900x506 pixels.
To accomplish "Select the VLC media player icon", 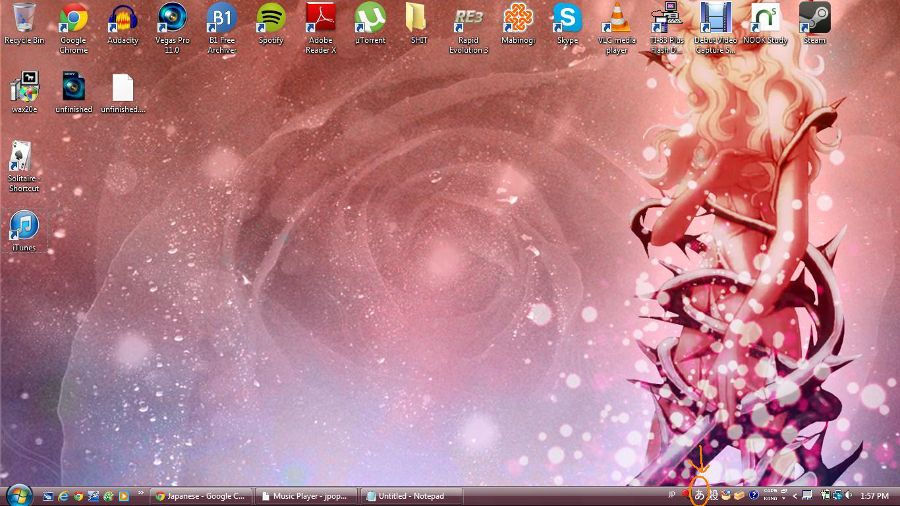I will click(617, 20).
